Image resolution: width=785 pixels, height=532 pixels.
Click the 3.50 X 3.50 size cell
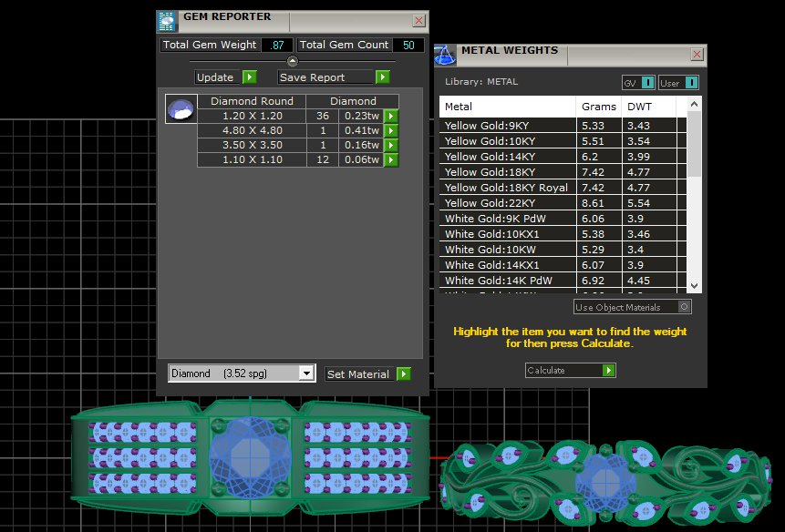click(252, 145)
